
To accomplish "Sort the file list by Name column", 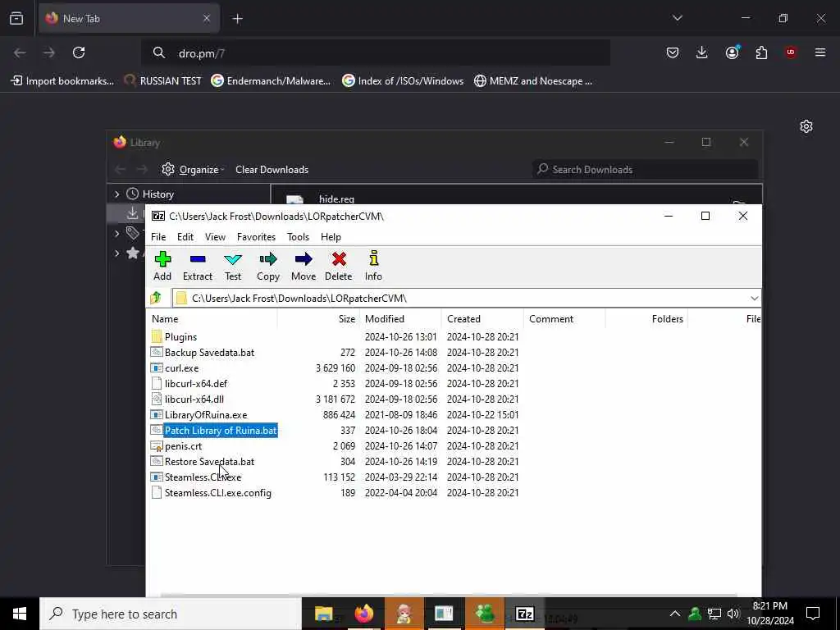I will (x=212, y=319).
